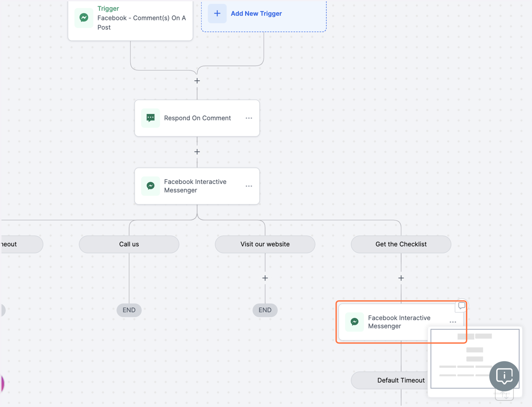
Task: Click the green Trigger label
Action: coord(108,8)
